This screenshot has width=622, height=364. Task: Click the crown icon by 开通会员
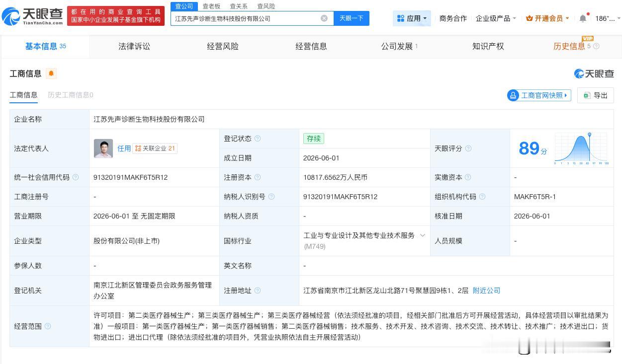pyautogui.click(x=530, y=18)
